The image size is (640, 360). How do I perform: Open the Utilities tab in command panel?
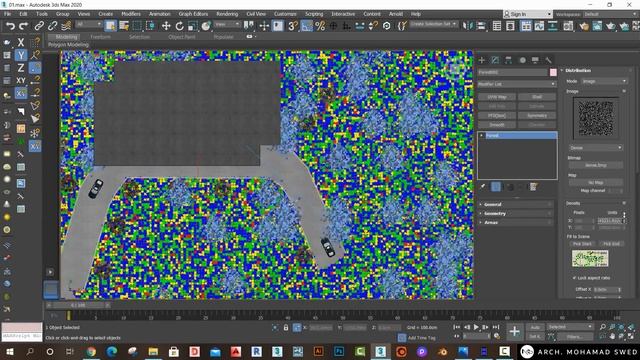coord(548,60)
